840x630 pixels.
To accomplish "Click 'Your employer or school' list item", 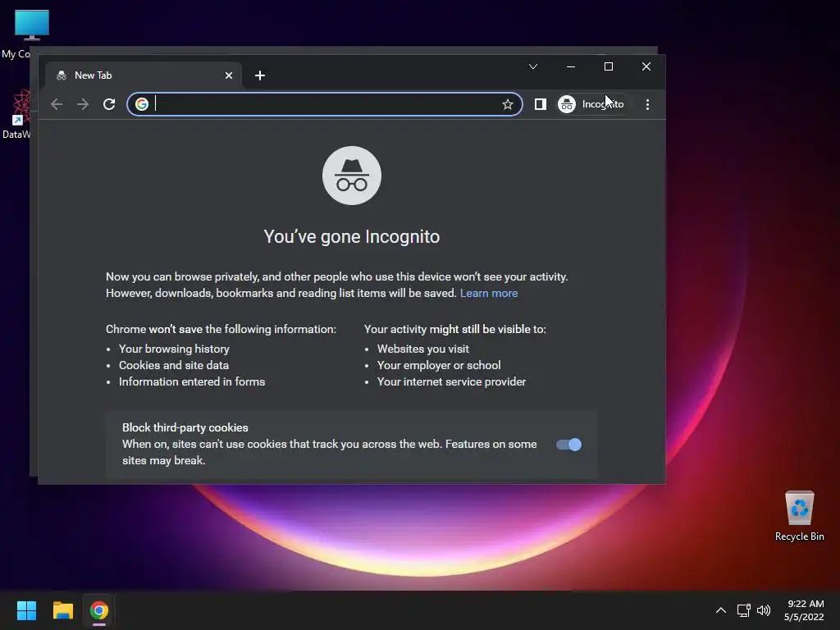I will coord(439,365).
